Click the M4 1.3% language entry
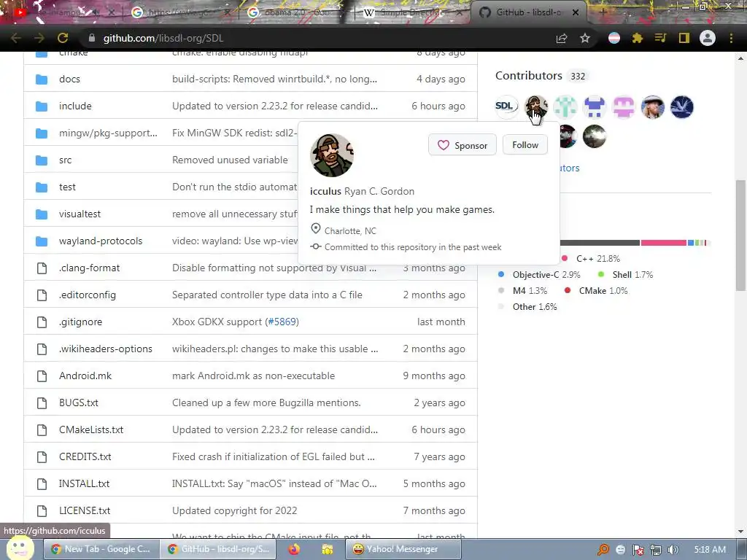Screen dimensions: 747x560 [522, 291]
